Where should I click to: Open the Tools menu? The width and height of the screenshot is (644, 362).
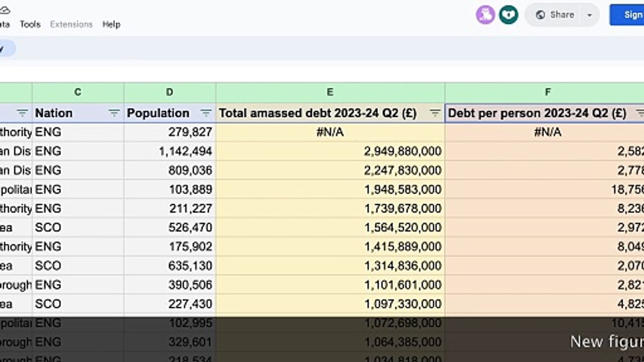click(30, 24)
